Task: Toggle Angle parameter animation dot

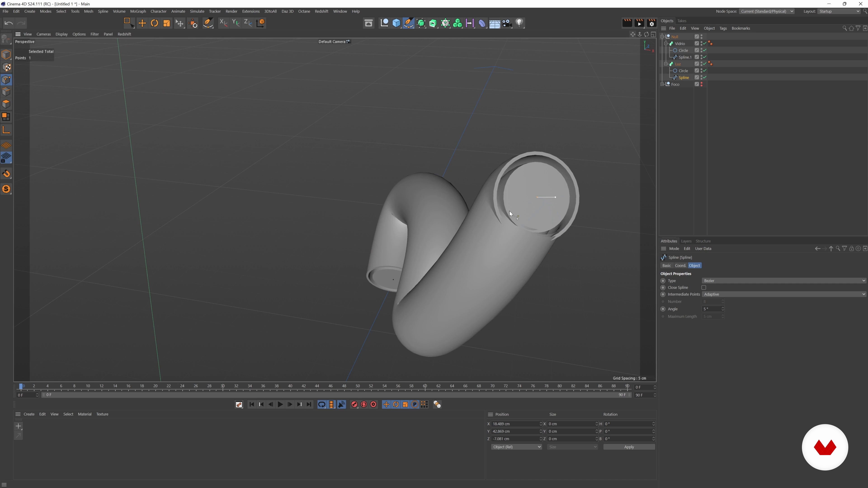Action: coord(663,309)
